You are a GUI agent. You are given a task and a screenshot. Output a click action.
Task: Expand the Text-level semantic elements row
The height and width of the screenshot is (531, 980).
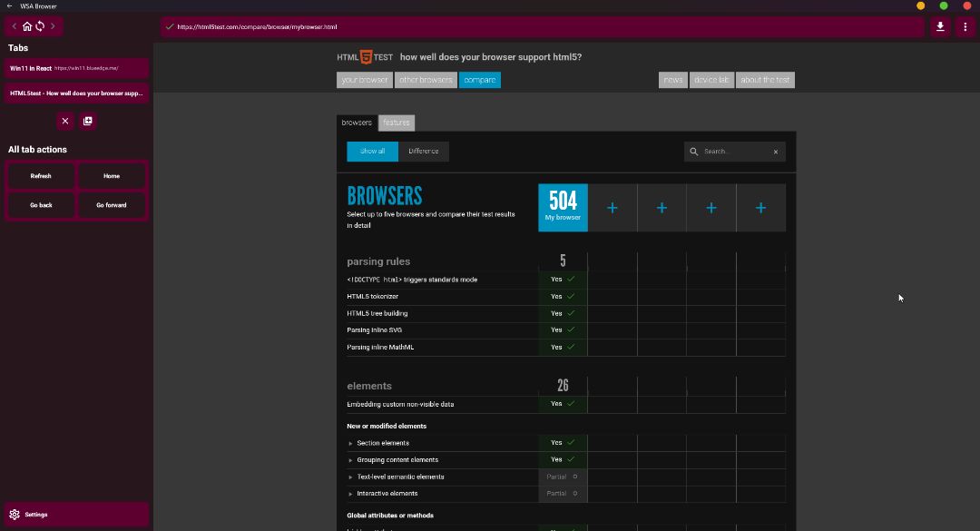click(350, 477)
